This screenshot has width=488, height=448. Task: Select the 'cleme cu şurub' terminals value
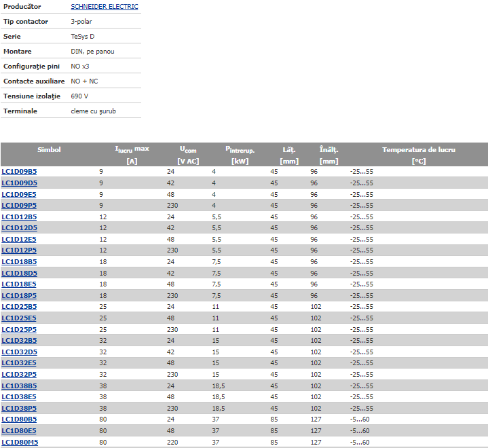coord(94,111)
